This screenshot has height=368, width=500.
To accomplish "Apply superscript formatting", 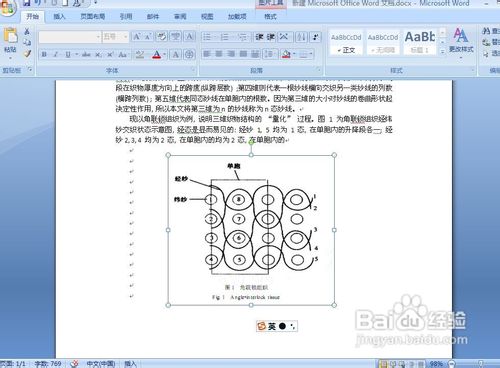I will tap(110, 54).
